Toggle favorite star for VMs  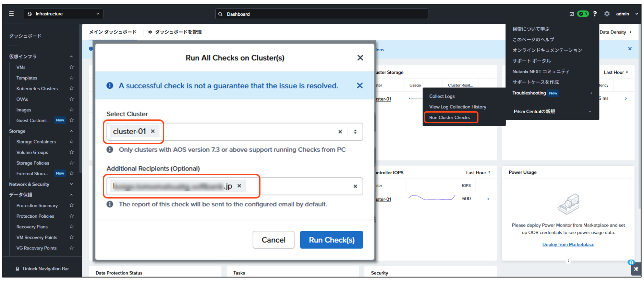click(72, 67)
